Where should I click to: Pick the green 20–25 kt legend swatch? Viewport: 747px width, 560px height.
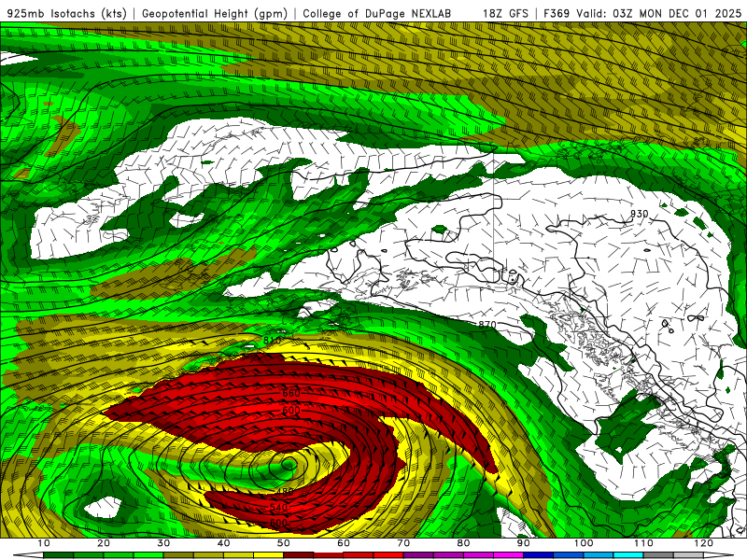[x=119, y=555]
